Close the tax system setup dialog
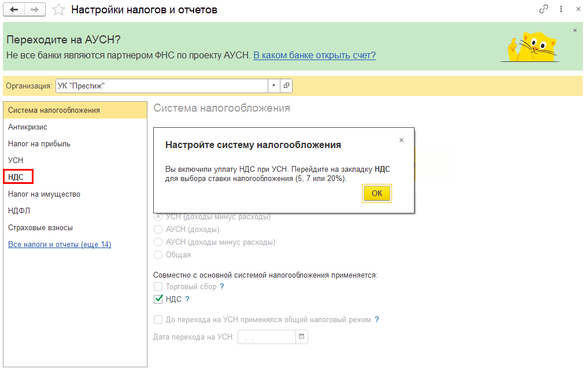The image size is (588, 369). pyautogui.click(x=401, y=140)
